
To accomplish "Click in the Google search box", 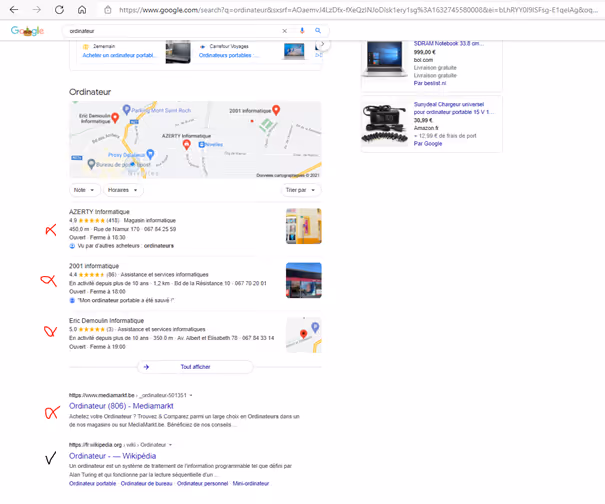I will coord(174,31).
